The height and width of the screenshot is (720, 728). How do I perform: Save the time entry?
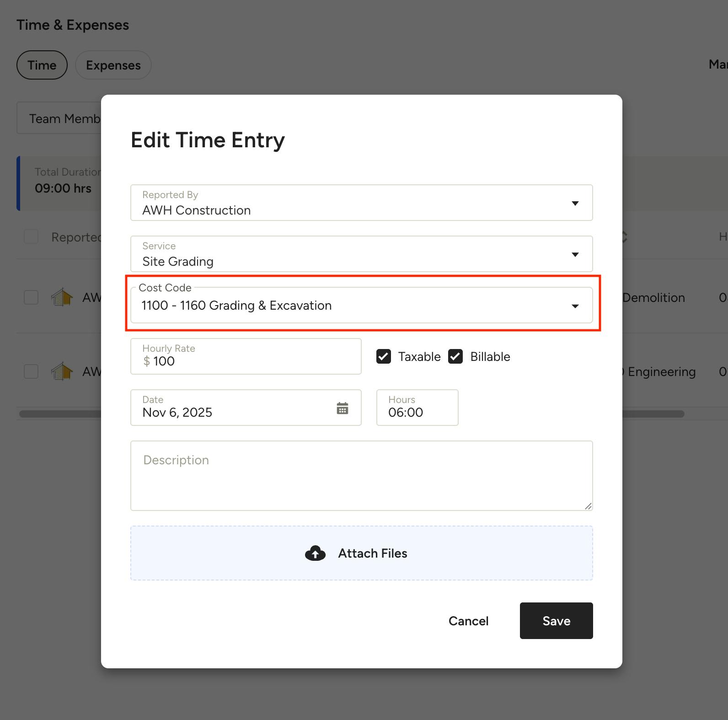tap(556, 621)
